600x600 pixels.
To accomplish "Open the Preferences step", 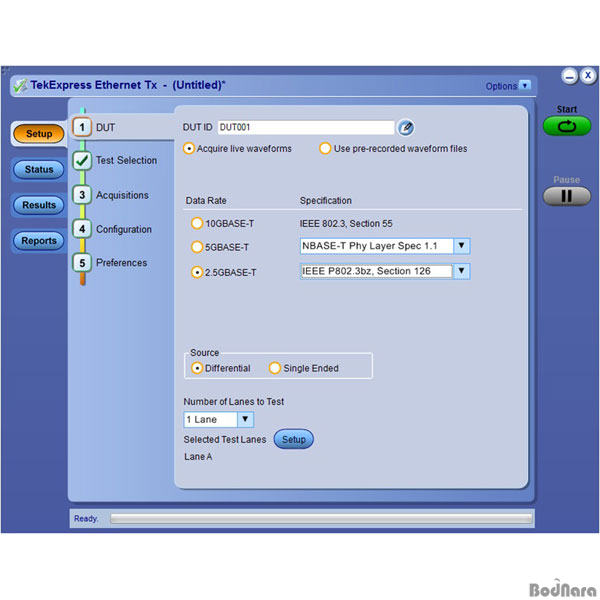I will pos(122,263).
